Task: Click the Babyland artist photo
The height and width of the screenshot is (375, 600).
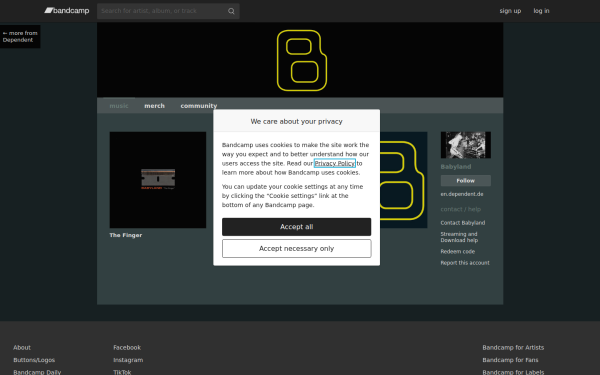Action: [466, 145]
